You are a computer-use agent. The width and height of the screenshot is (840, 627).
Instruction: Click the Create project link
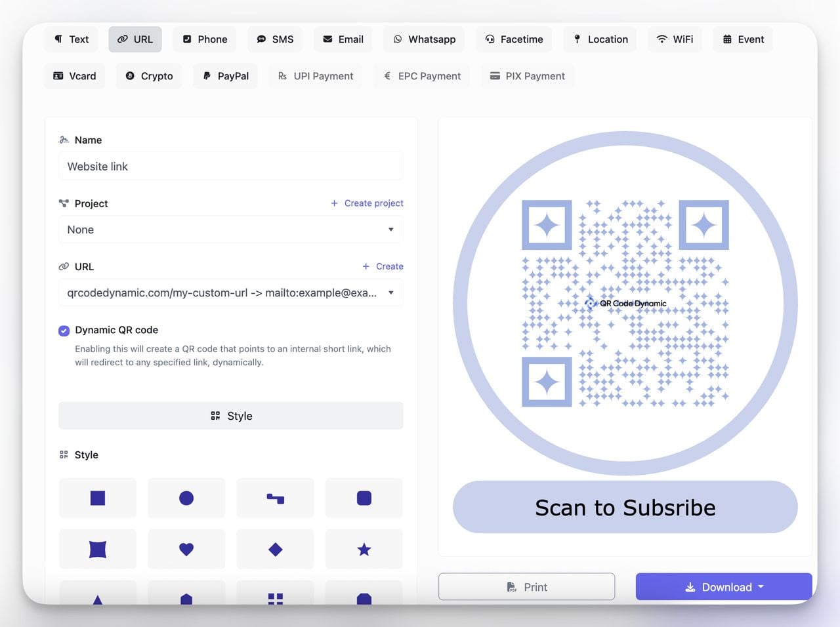tap(367, 203)
